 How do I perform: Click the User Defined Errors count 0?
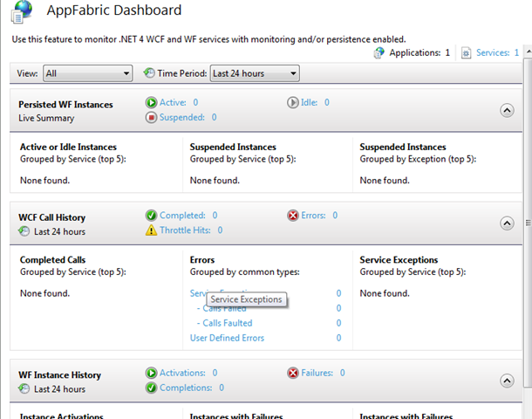338,338
